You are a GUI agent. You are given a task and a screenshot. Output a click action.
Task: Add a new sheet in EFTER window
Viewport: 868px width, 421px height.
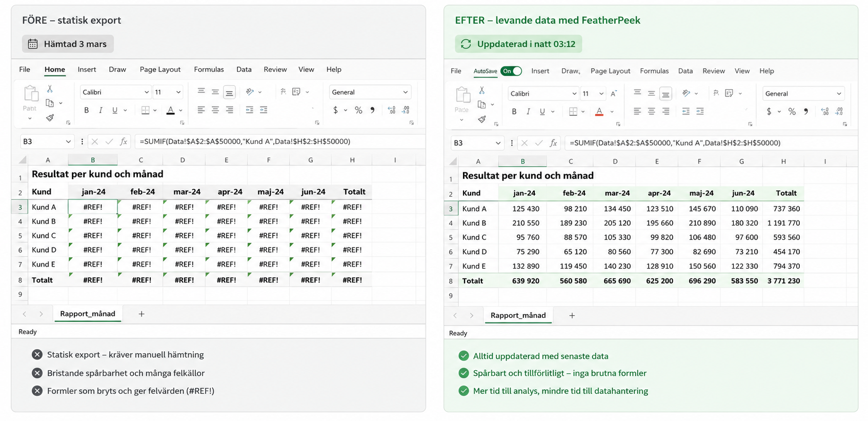pos(572,315)
